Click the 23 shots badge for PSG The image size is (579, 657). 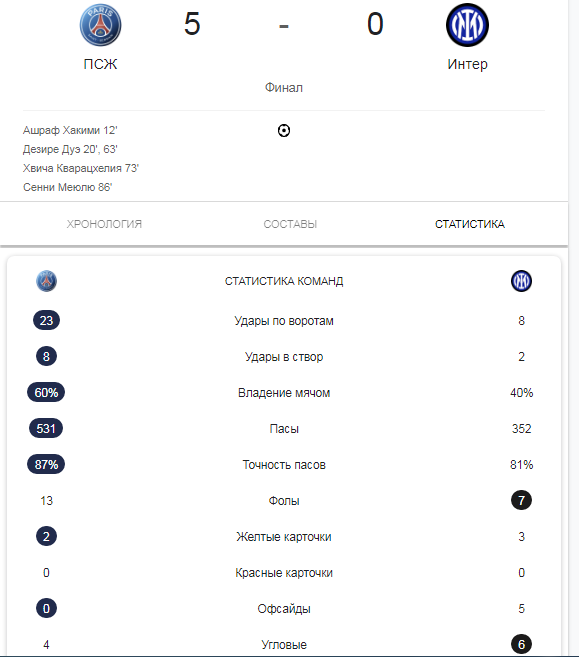click(x=47, y=320)
